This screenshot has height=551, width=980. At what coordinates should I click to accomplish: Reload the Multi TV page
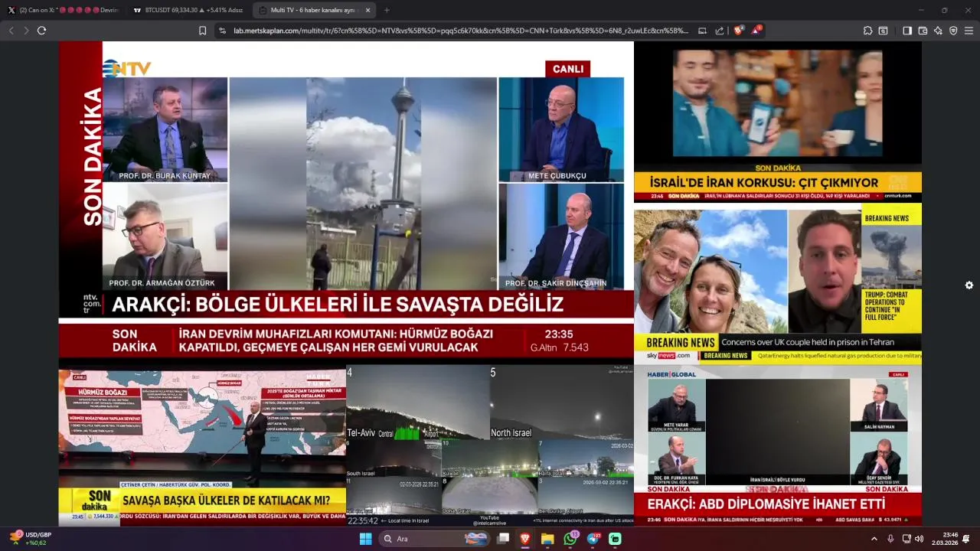pos(41,31)
